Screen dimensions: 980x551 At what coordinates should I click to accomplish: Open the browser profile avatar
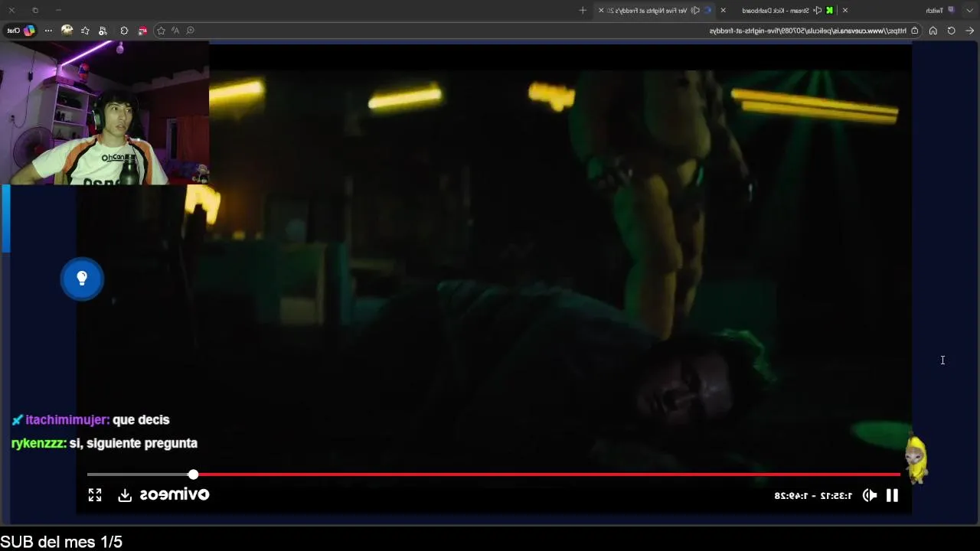click(x=67, y=31)
